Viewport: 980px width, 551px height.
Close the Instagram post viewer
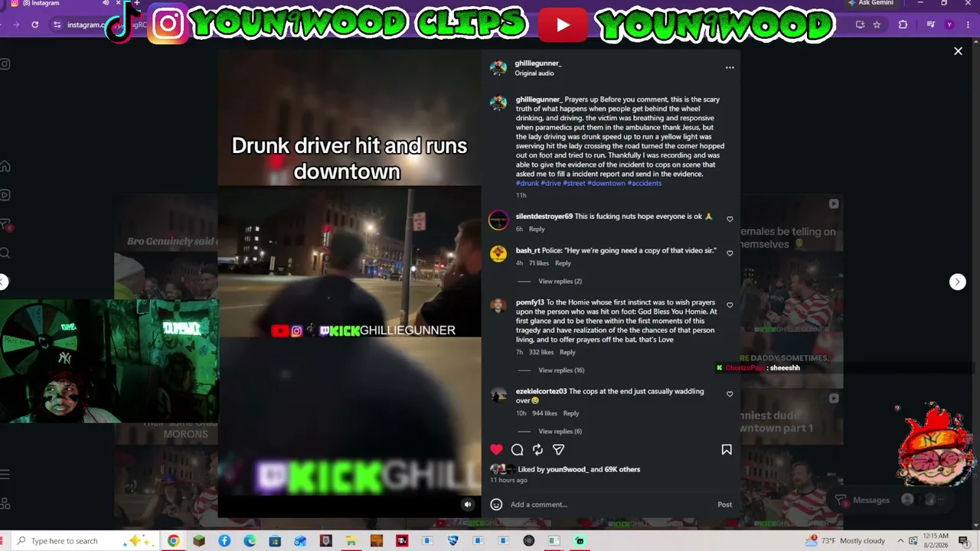click(x=958, y=51)
